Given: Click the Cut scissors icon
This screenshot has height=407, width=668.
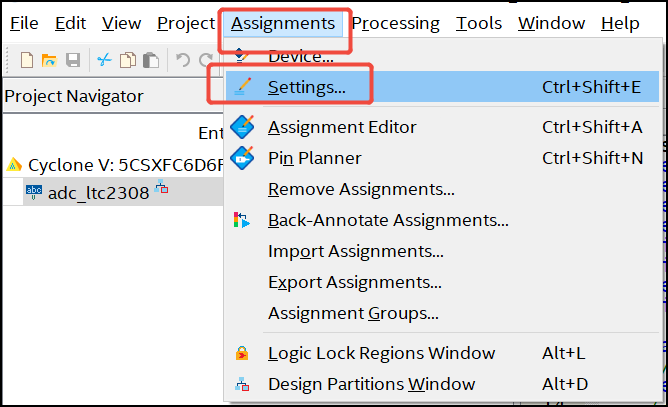Looking at the screenshot, I should [x=104, y=60].
